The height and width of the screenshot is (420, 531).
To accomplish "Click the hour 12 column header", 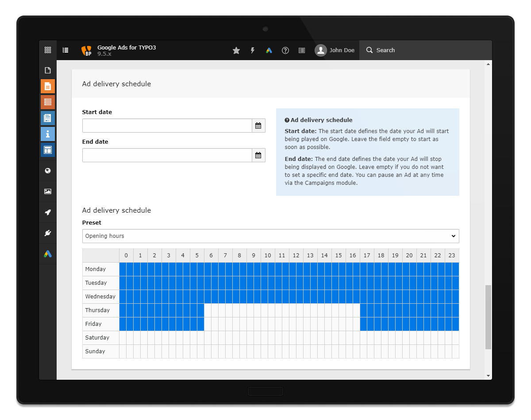I will click(296, 256).
